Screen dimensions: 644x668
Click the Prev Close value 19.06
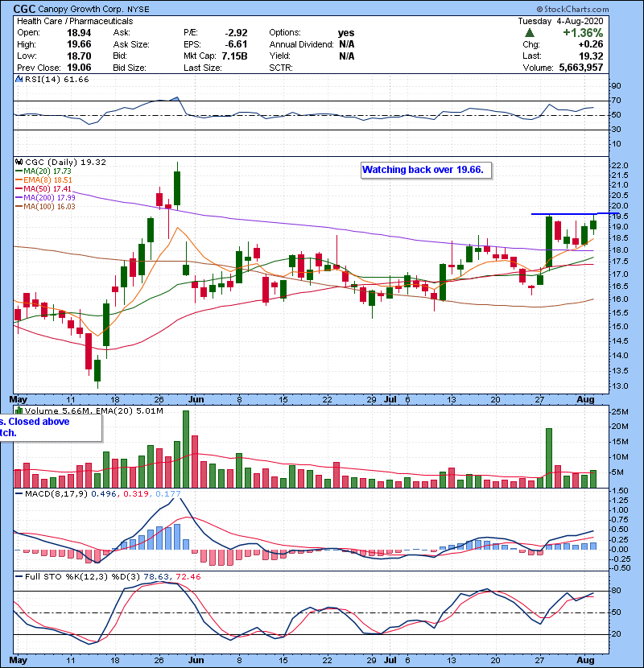coord(79,68)
